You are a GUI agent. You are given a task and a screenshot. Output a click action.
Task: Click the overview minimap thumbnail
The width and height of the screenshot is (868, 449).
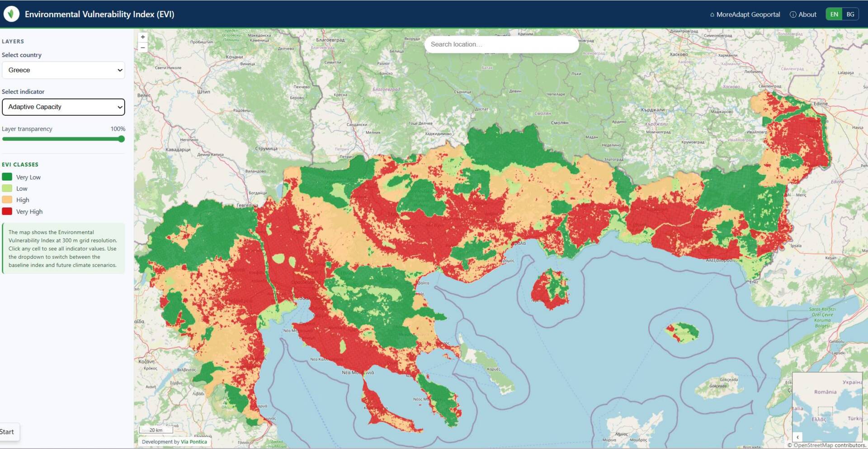tap(827, 407)
